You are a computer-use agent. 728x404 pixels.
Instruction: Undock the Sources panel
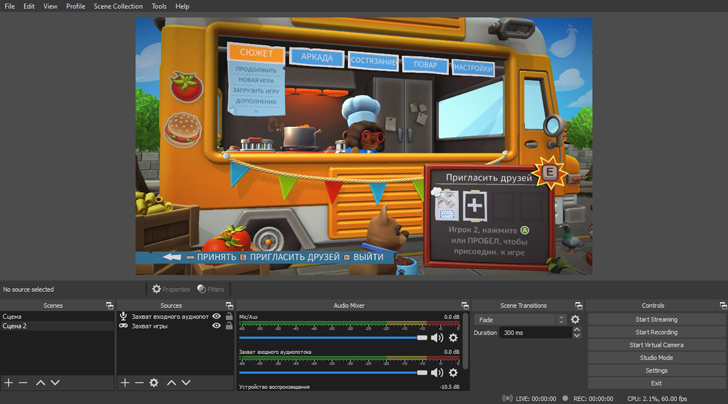coord(229,306)
